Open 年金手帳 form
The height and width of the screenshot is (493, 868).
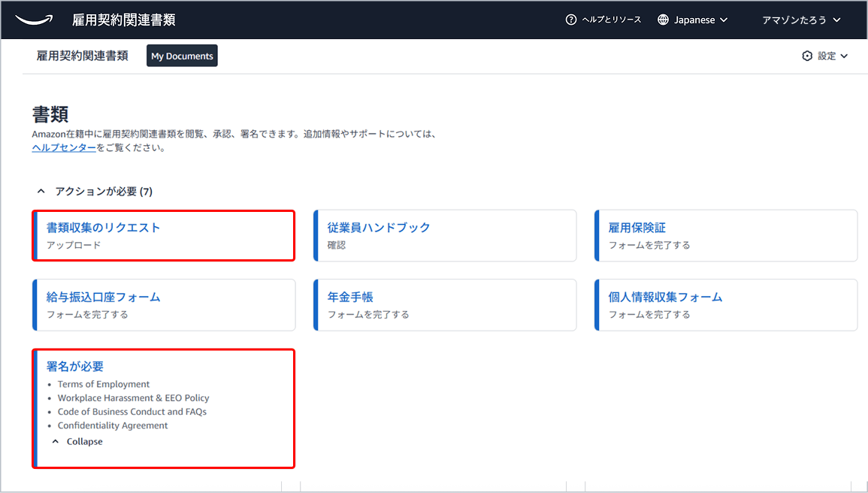[x=350, y=297]
